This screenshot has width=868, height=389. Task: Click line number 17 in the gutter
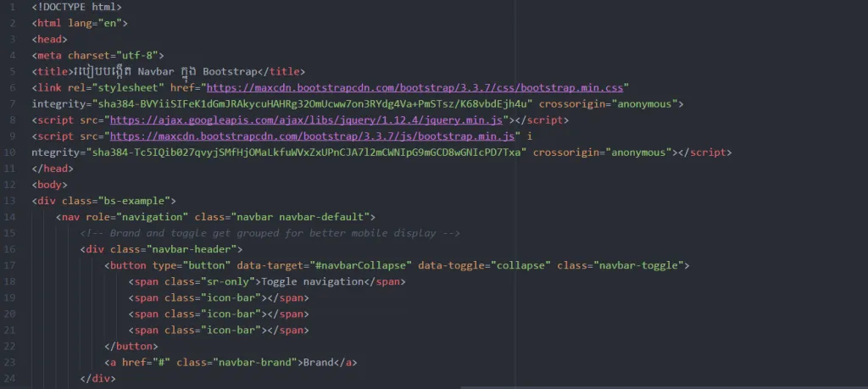pyautogui.click(x=10, y=265)
